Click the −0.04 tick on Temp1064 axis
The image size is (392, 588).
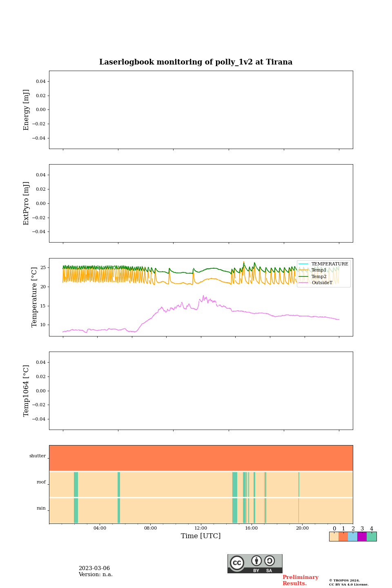[39, 419]
